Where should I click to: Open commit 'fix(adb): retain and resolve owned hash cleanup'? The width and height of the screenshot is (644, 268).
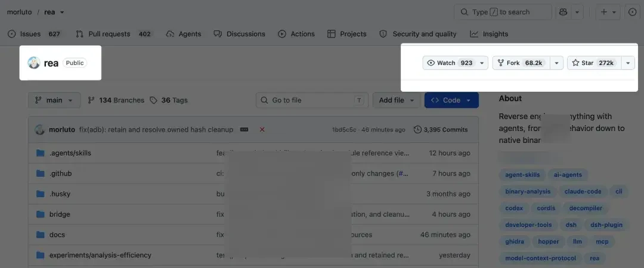(156, 130)
